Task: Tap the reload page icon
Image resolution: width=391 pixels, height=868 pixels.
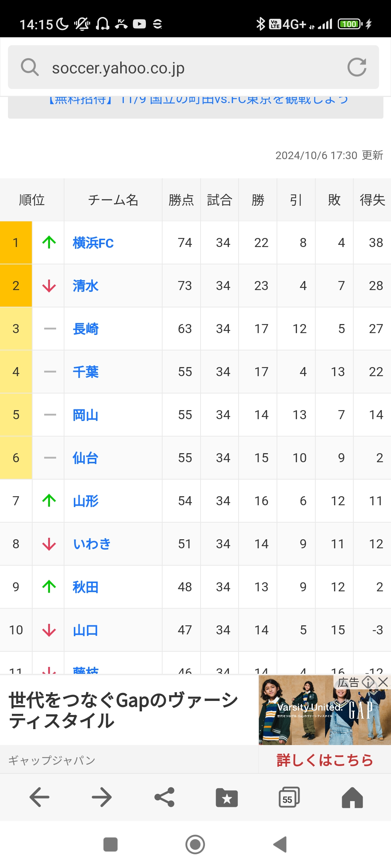Action: (357, 67)
